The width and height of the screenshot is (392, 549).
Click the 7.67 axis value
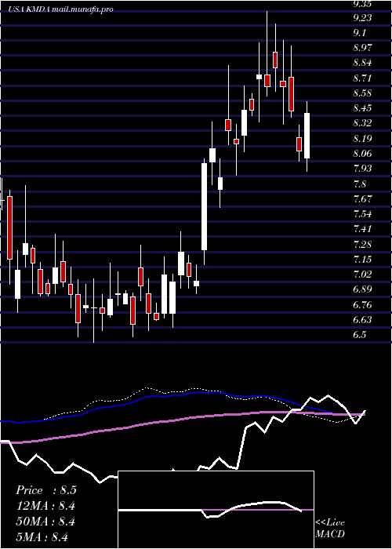point(362,198)
